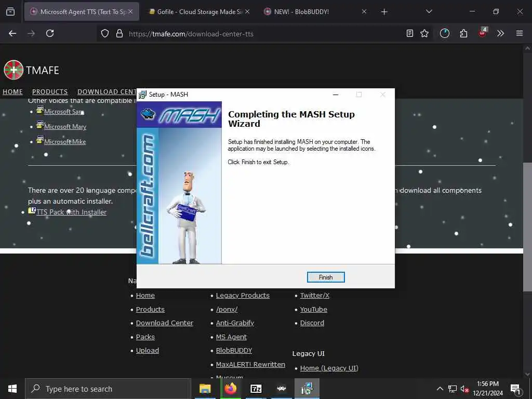The width and height of the screenshot is (532, 399).
Task: Open Windows Start menu
Action: [12, 389]
